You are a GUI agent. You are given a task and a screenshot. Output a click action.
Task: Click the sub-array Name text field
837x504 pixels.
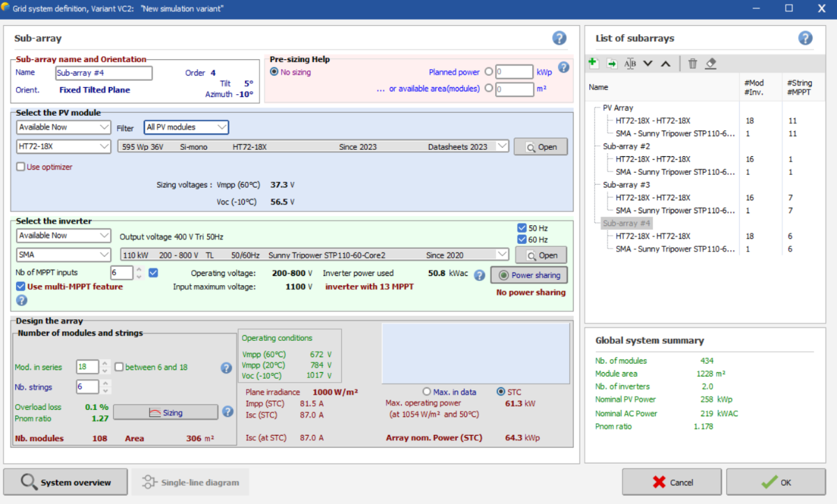(103, 73)
